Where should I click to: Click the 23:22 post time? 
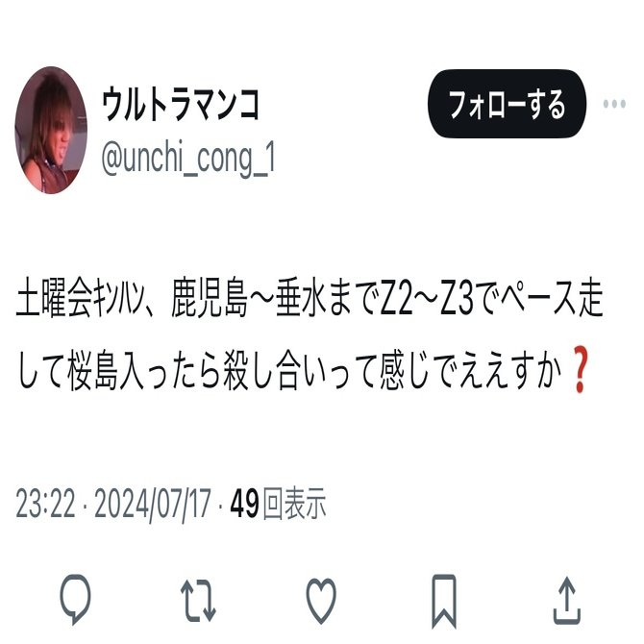point(46,504)
